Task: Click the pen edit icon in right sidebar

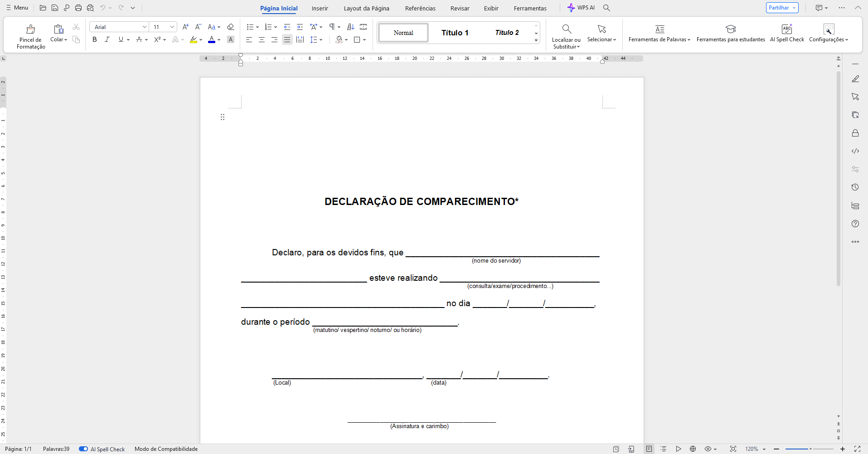Action: pyautogui.click(x=855, y=79)
